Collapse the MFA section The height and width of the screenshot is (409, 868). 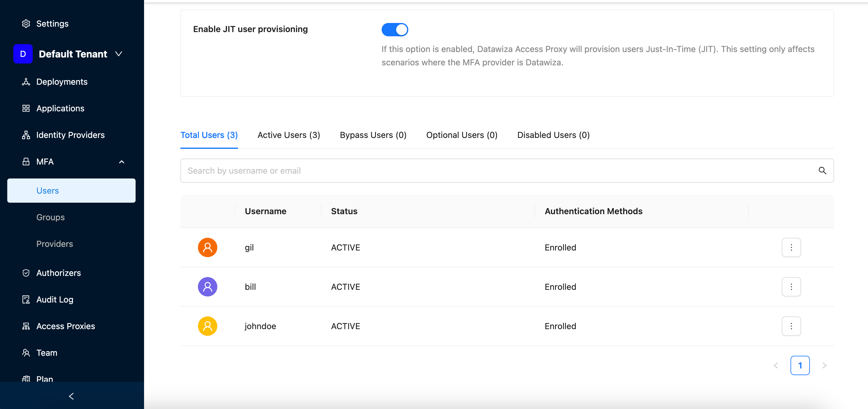pos(122,162)
